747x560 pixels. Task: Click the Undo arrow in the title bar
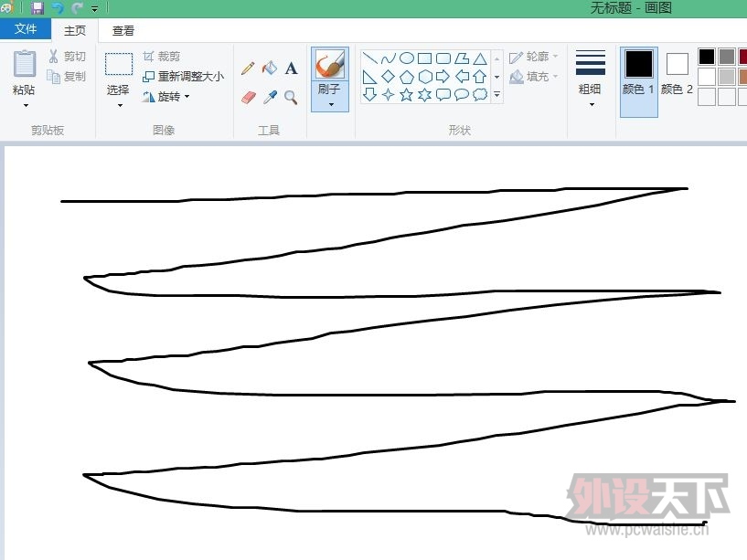pos(58,7)
